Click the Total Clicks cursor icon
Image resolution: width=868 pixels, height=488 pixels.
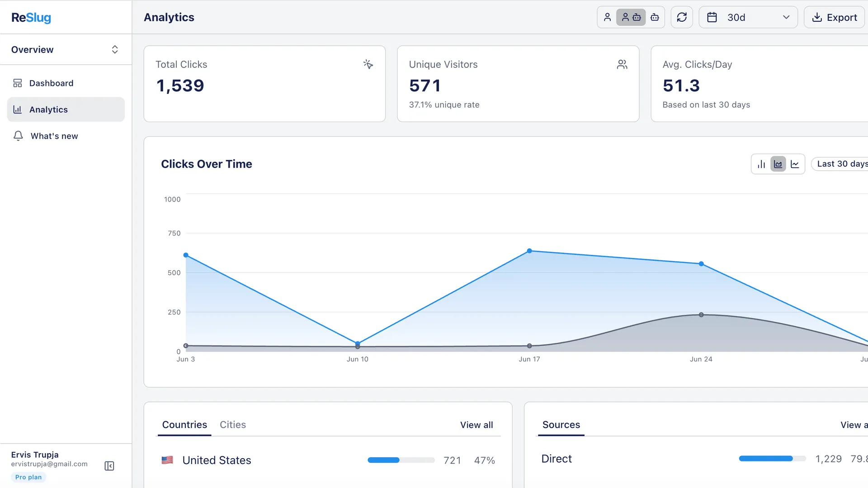(x=368, y=64)
